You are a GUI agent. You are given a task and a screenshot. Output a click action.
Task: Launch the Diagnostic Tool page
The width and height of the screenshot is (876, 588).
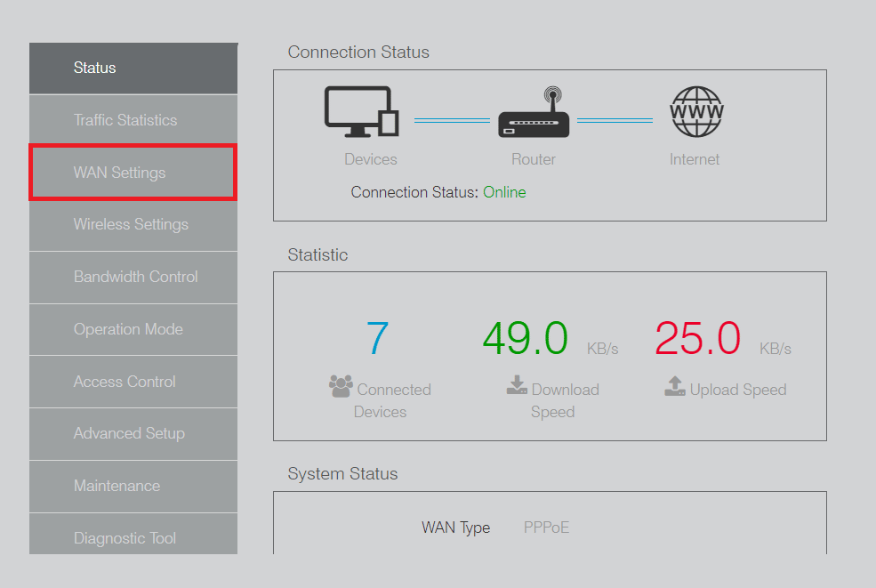[x=133, y=537]
